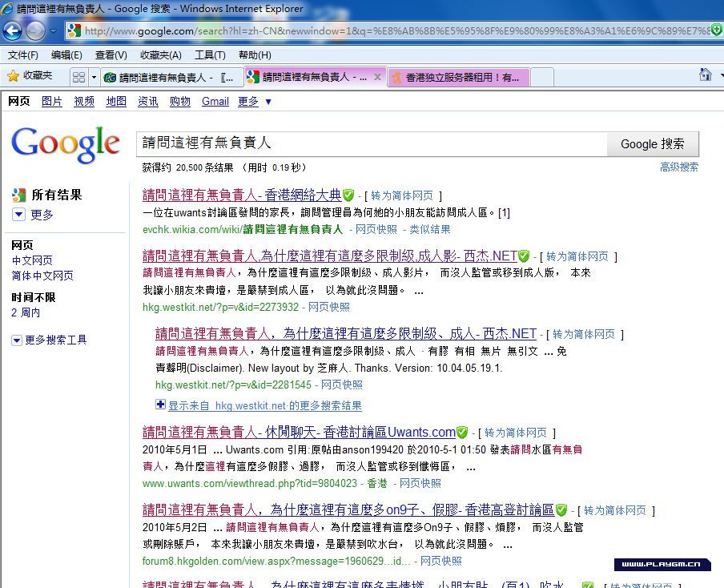Click 转为简体网页 beside 香港網絡大典 result
Viewport: 724px width, 588px height.
click(402, 195)
